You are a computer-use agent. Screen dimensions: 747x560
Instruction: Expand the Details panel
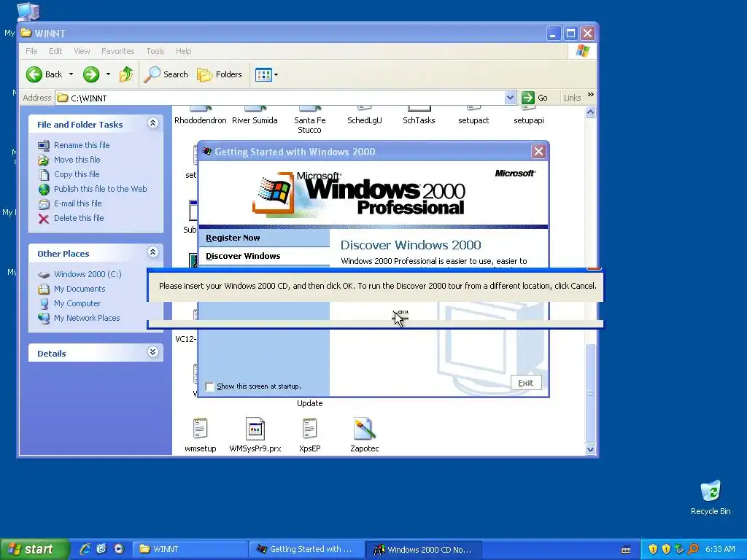152,352
